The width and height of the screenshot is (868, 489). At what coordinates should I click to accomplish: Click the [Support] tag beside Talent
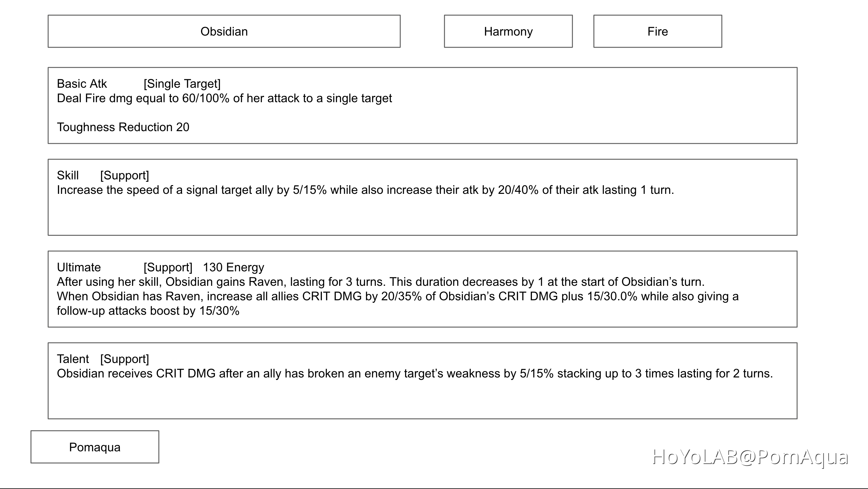124,359
